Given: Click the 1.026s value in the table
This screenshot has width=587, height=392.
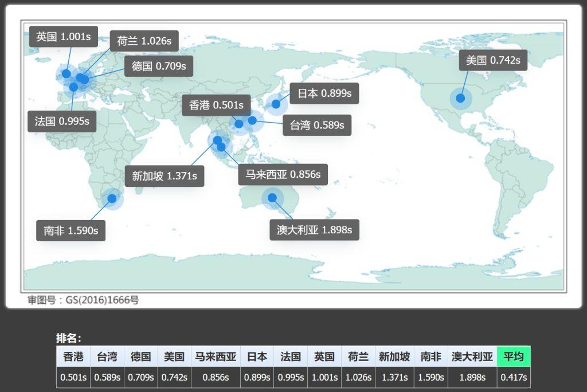Looking at the screenshot, I should [x=358, y=377].
